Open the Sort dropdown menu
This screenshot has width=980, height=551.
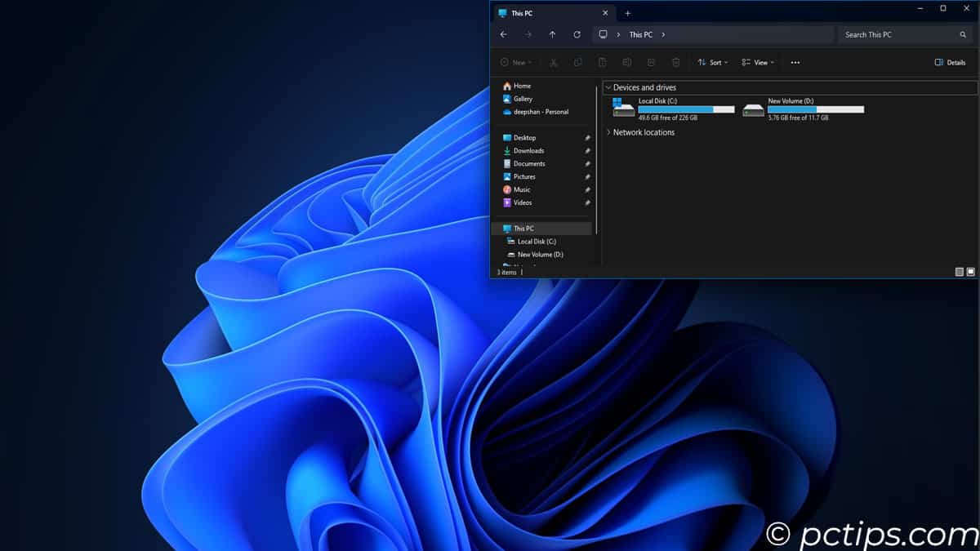[x=712, y=62]
